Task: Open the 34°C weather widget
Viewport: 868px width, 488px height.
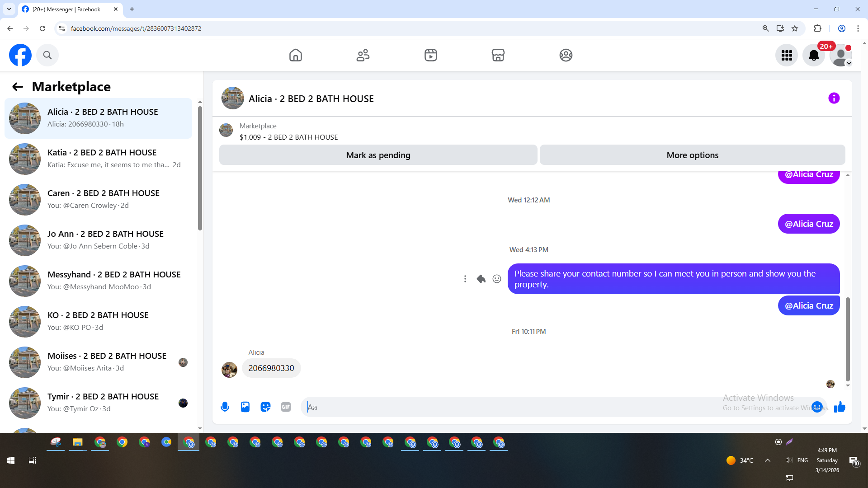Action: click(x=740, y=460)
